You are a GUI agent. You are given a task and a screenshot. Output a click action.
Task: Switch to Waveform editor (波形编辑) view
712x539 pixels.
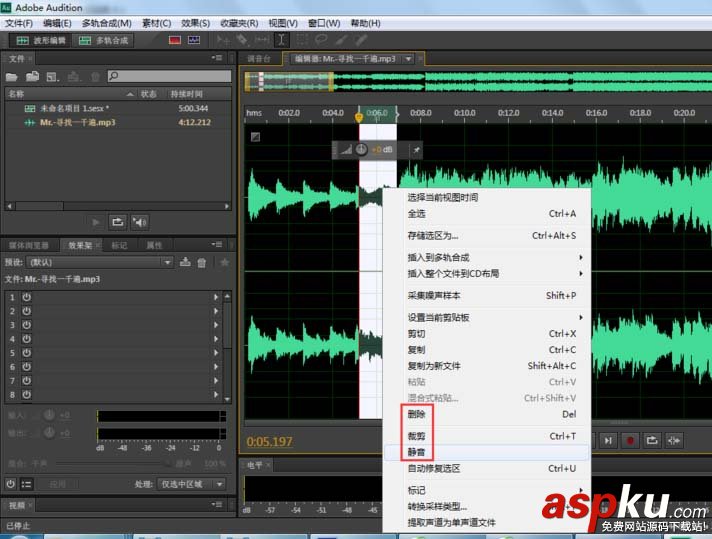click(40, 40)
